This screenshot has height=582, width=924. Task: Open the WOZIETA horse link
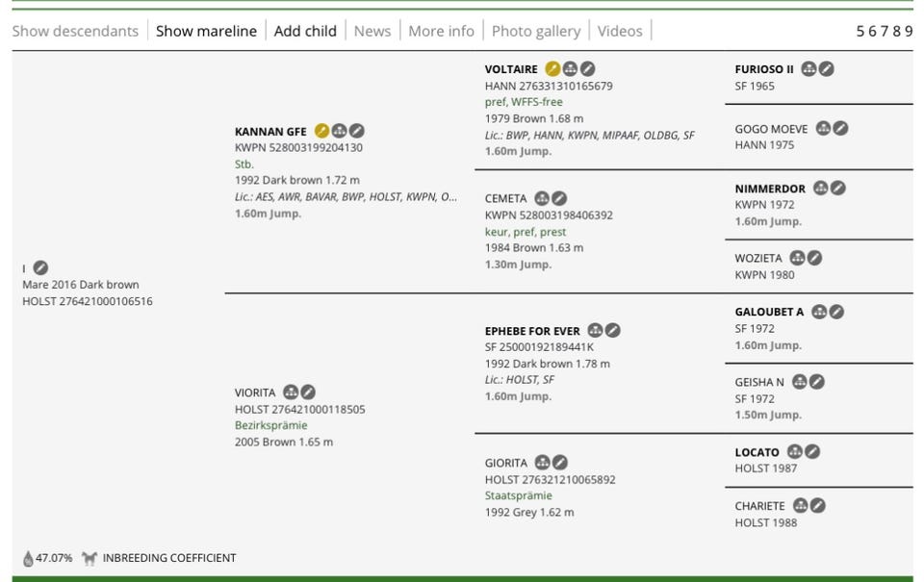tap(758, 258)
